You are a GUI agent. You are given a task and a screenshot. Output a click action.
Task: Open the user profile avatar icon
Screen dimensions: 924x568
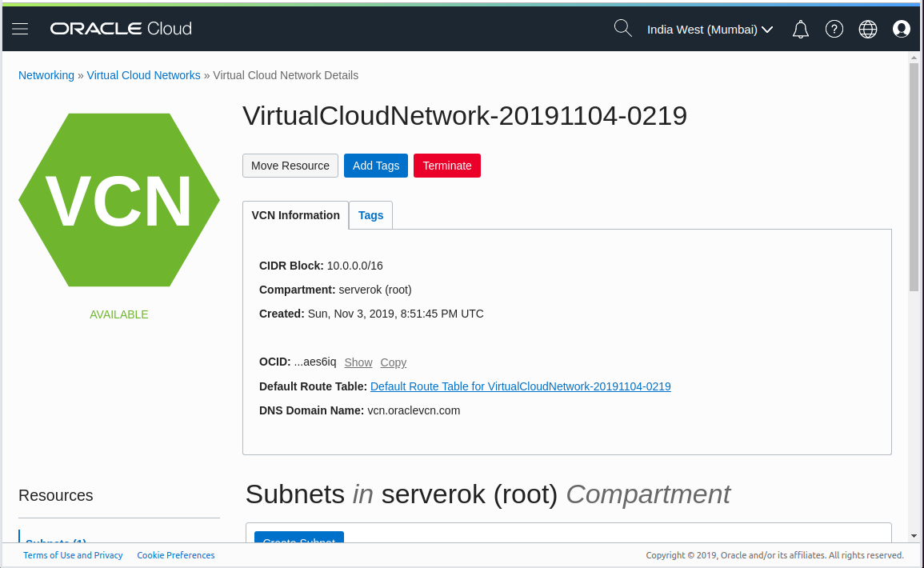[x=902, y=29]
